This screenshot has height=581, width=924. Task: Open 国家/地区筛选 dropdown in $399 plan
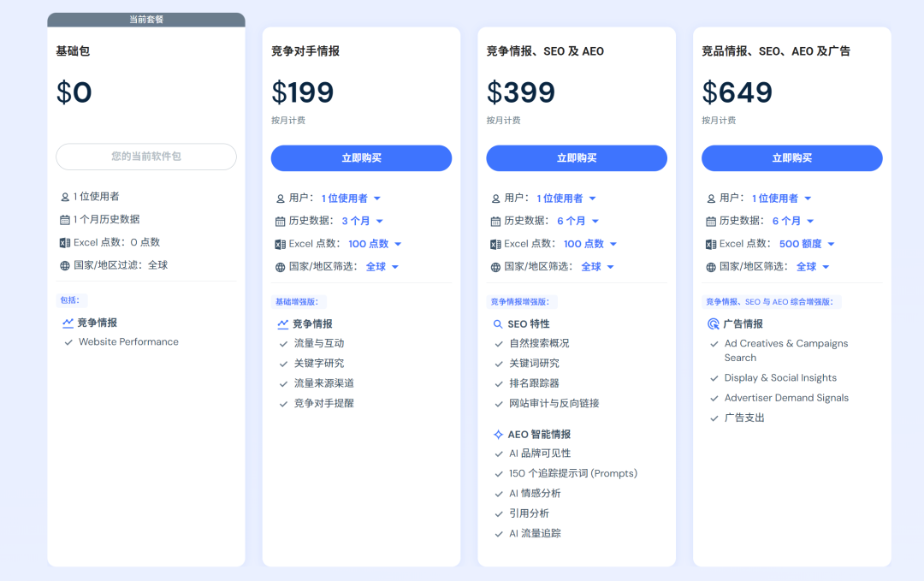597,267
